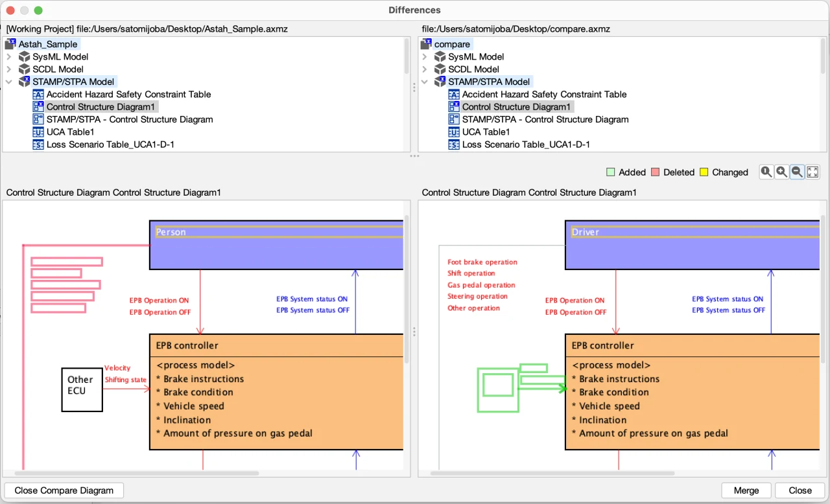Screen dimensions: 830x504
Task: Click the Merge button
Action: click(746, 490)
